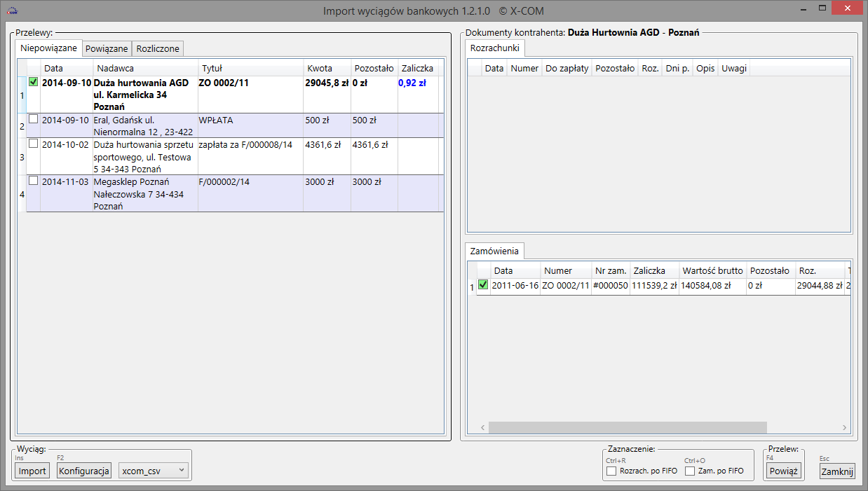Screen dimensions: 868x491
Task: Click the Rozrachunki Numer column header
Action: pos(524,68)
